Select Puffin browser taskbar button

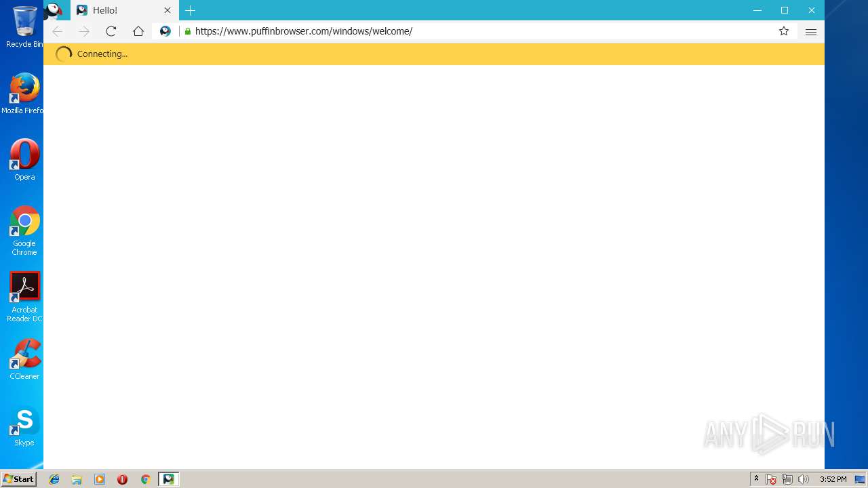pyautogui.click(x=168, y=479)
